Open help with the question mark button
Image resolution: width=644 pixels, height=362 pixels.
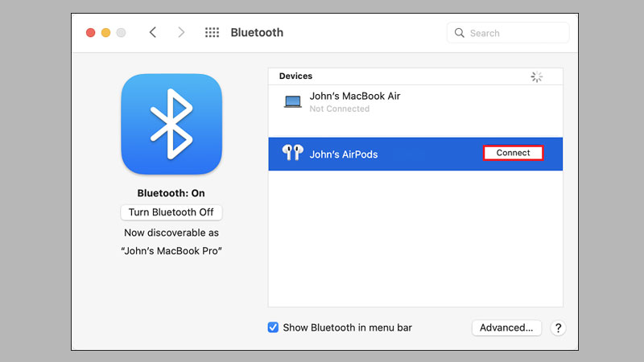[559, 328]
